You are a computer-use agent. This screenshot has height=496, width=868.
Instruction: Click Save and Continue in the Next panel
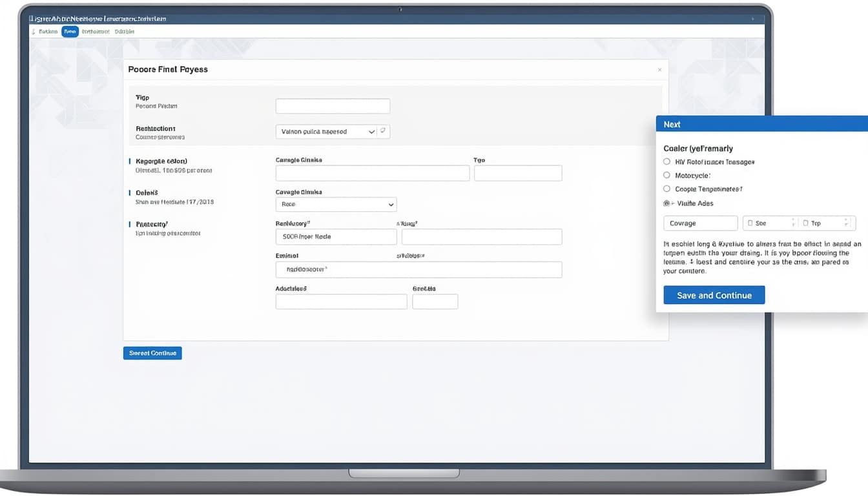(x=714, y=295)
